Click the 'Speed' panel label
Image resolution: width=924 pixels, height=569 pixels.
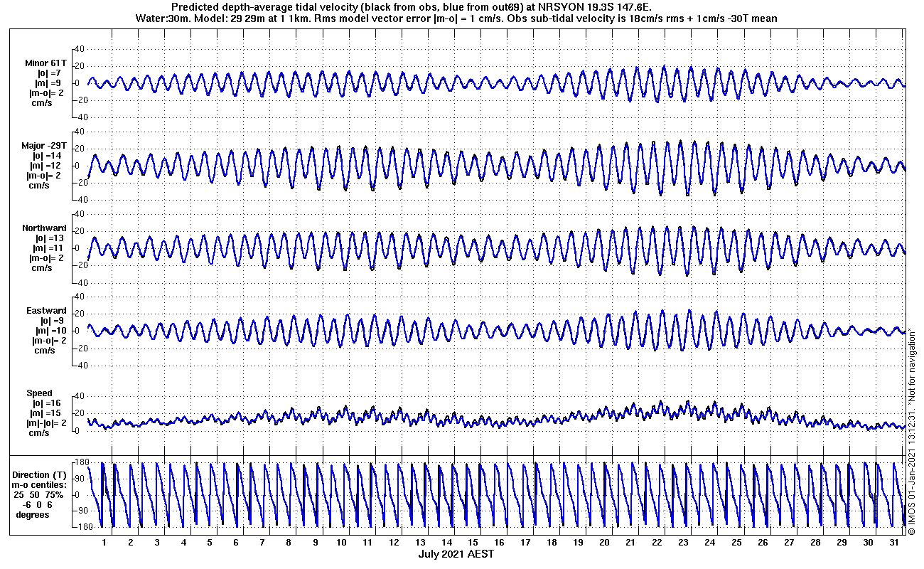[39, 393]
